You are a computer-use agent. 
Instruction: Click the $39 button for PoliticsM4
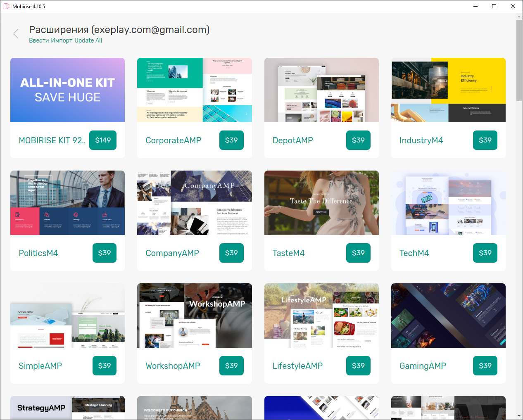pos(105,253)
